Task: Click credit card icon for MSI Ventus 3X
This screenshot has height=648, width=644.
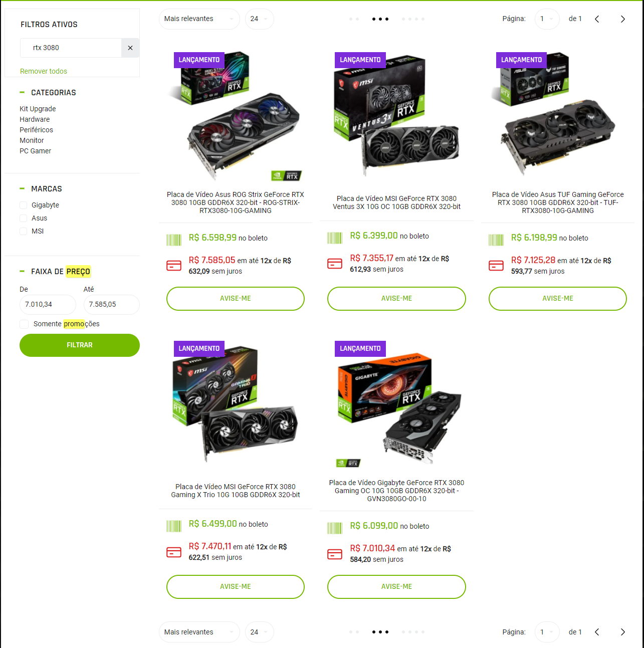Action: (335, 264)
